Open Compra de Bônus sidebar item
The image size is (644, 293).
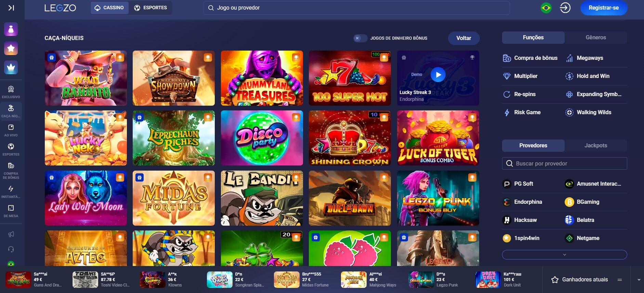click(11, 171)
